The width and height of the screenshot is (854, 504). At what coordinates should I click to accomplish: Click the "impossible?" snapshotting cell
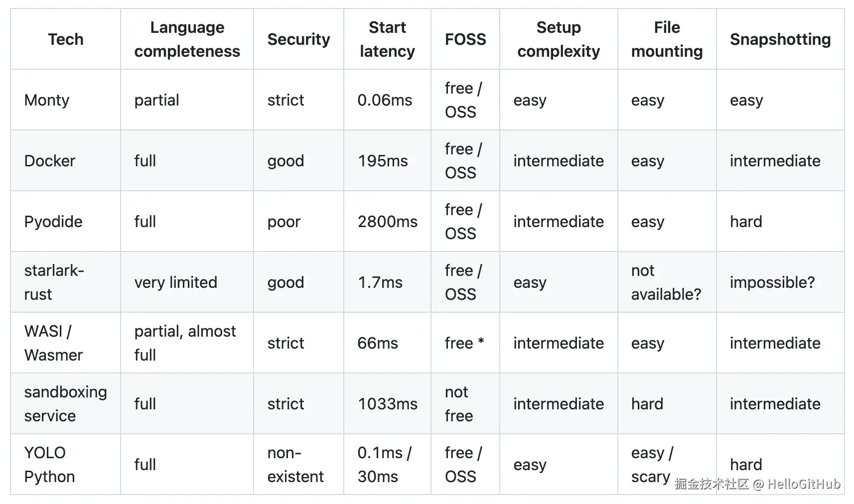pyautogui.click(x=772, y=282)
